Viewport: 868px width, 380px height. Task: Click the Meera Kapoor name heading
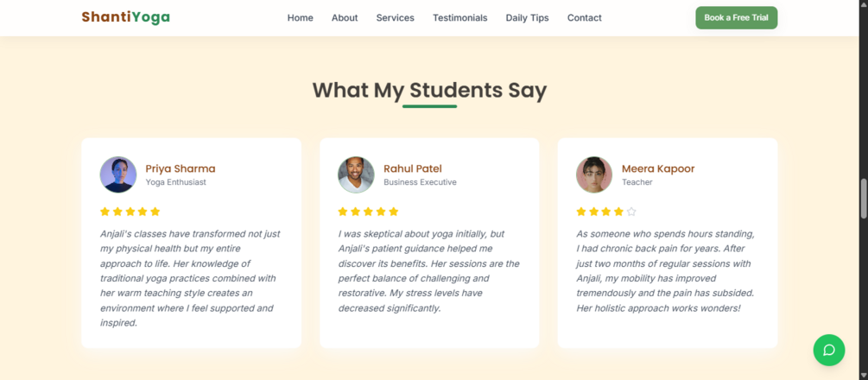coord(657,168)
